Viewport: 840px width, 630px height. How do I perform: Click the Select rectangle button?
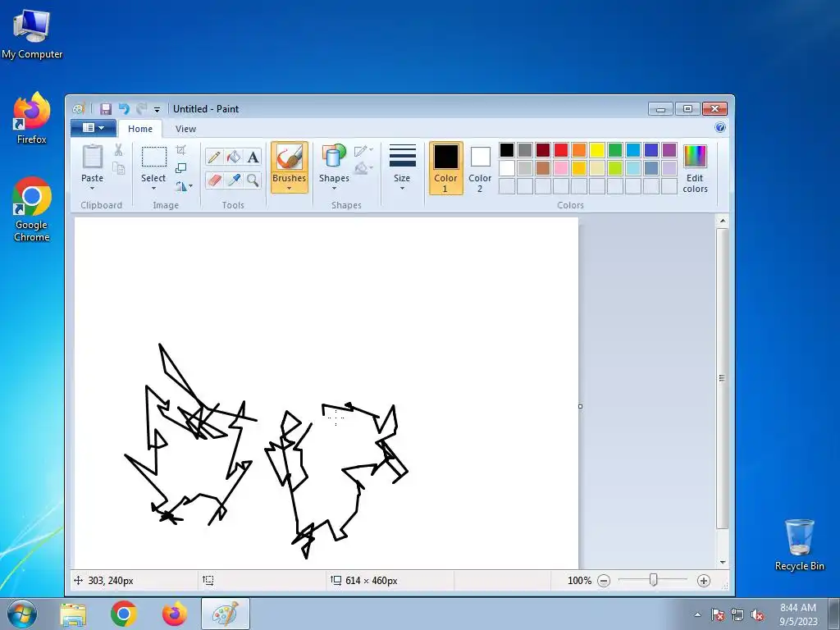153,157
